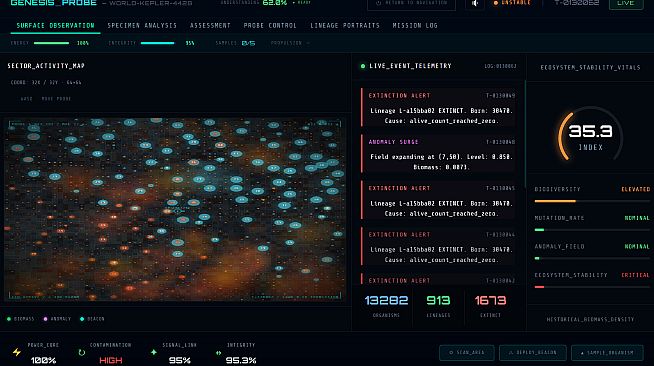The image size is (654, 366).
Task: Click the Scan Area button
Action: 467,353
